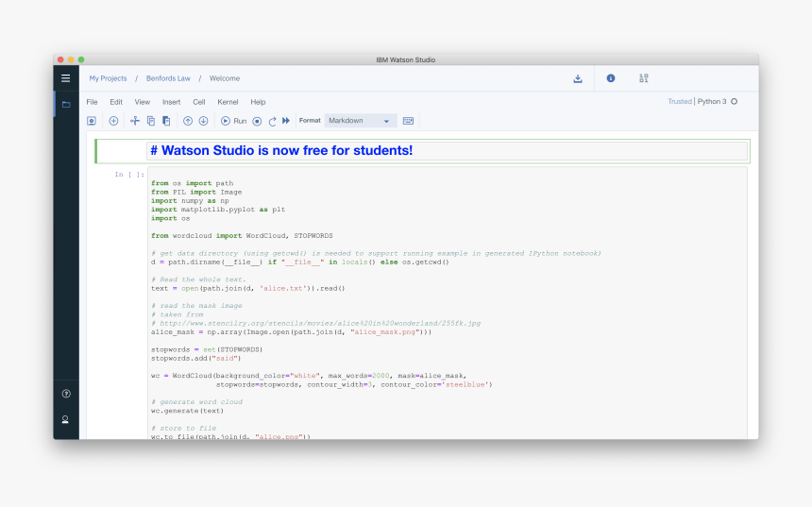The width and height of the screenshot is (812, 507).
Task: Insert a new cell with the plus icon
Action: click(x=113, y=121)
